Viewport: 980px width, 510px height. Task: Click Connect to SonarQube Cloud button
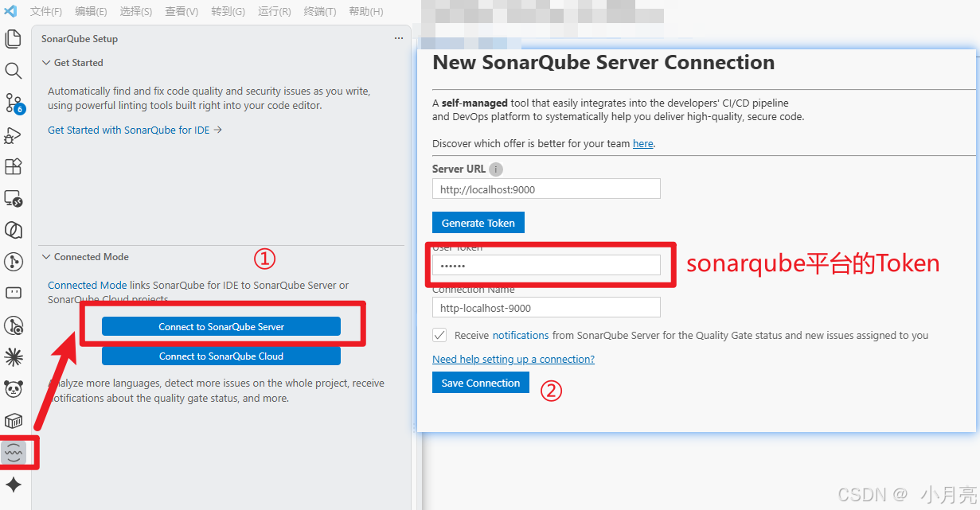(x=221, y=356)
